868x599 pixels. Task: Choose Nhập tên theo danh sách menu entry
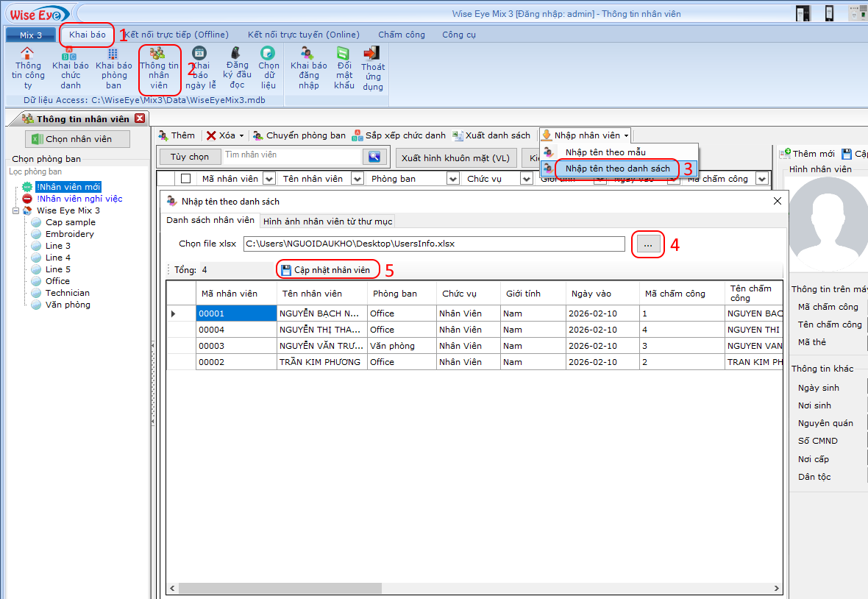pos(617,169)
